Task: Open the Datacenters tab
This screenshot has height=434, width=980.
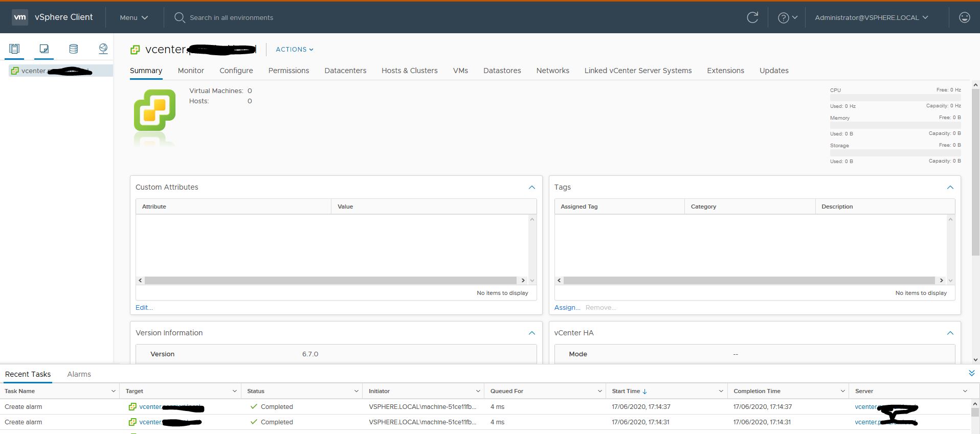Action: 345,71
